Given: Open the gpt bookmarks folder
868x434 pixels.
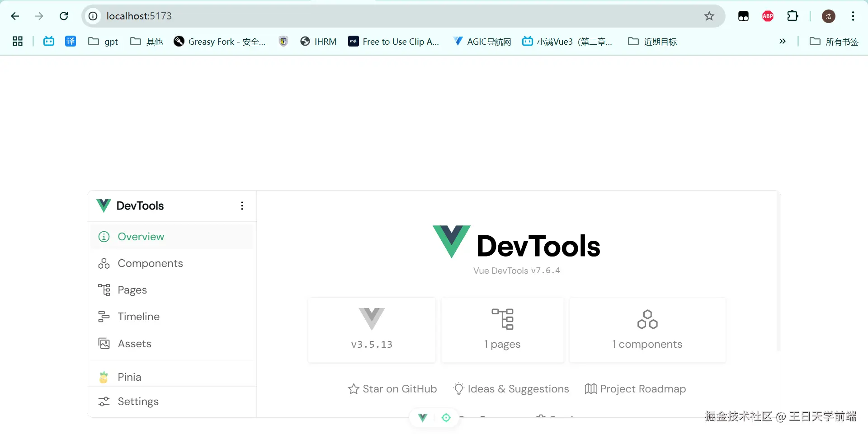Looking at the screenshot, I should [x=103, y=42].
